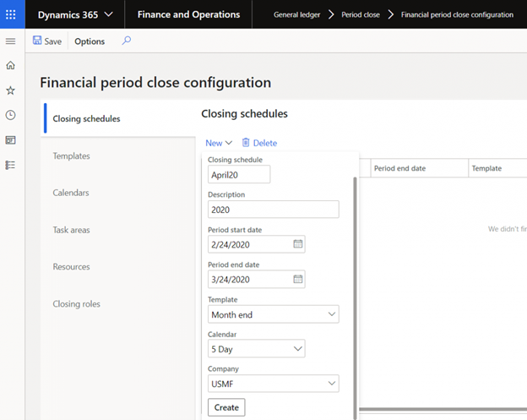Open Favorites star icon in sidebar
This screenshot has height=420, width=527.
tap(11, 90)
